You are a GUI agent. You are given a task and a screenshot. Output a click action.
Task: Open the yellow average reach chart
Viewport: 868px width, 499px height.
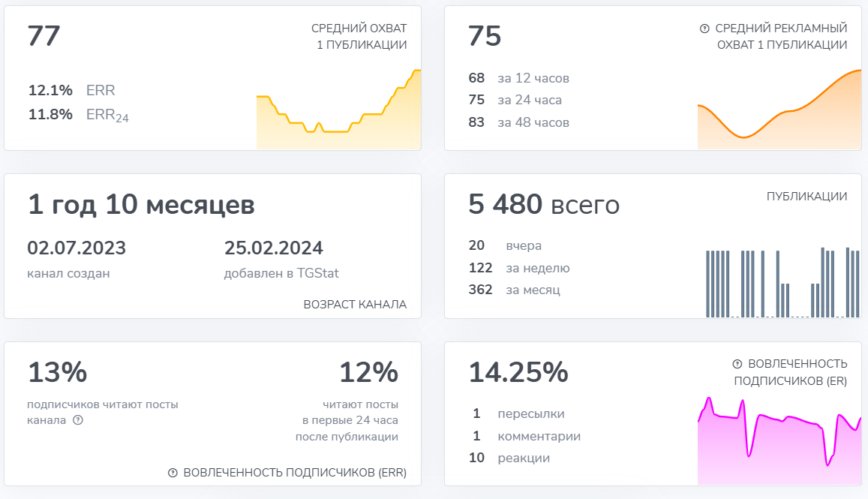click(x=338, y=109)
